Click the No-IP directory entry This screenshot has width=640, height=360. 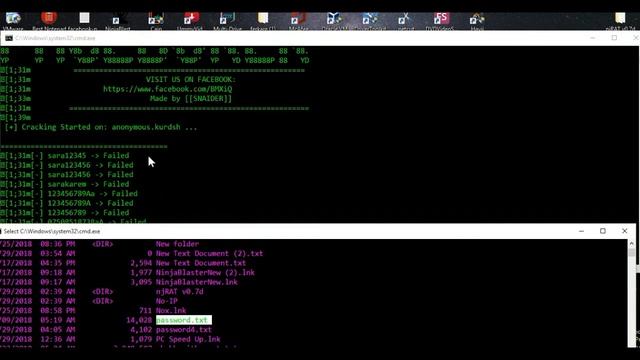167,301
